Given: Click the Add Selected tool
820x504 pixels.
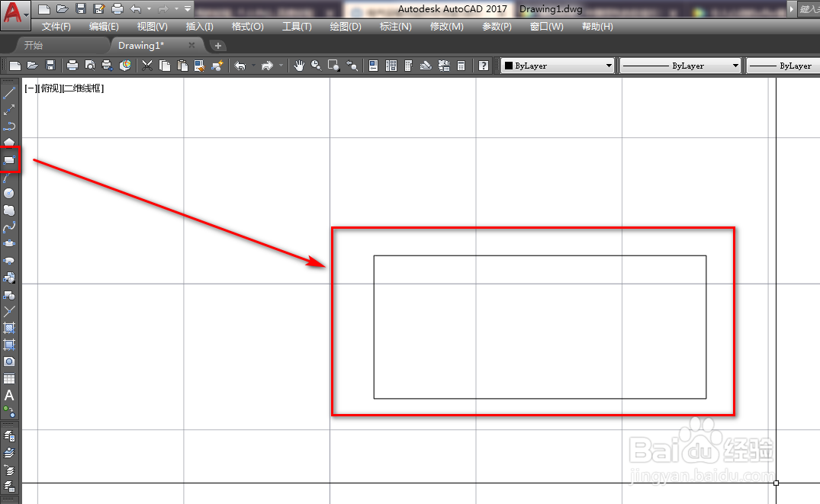Looking at the screenshot, I should click(x=9, y=412).
